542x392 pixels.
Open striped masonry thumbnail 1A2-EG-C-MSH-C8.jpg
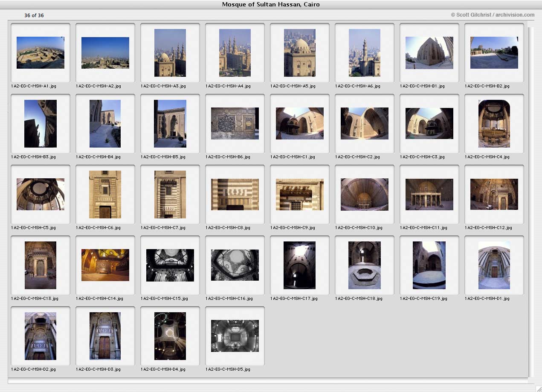235,195
